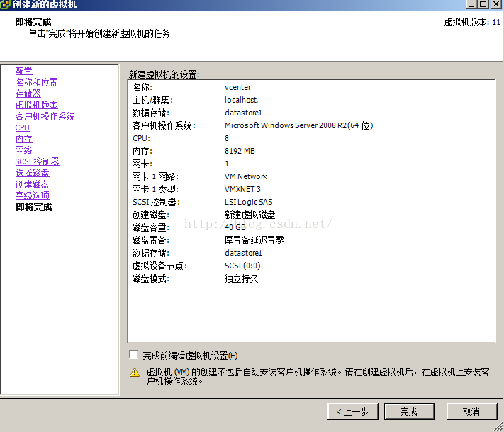The image size is (504, 432).
Task: Click the LSI Logic SAS value
Action: coord(249,202)
